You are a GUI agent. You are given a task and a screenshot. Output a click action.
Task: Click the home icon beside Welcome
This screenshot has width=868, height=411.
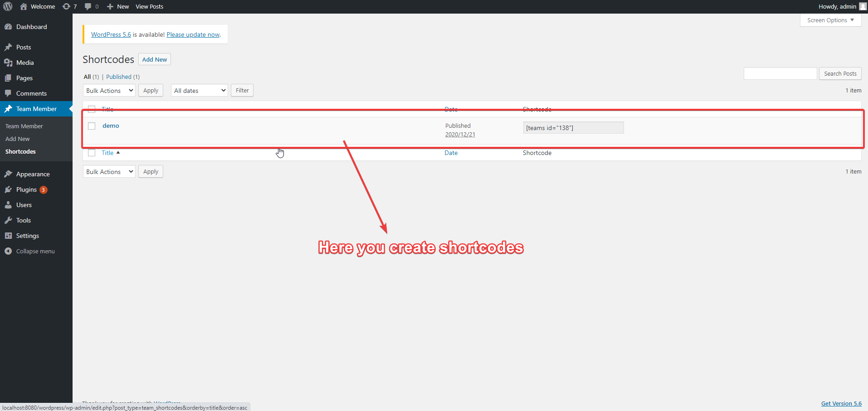point(24,6)
